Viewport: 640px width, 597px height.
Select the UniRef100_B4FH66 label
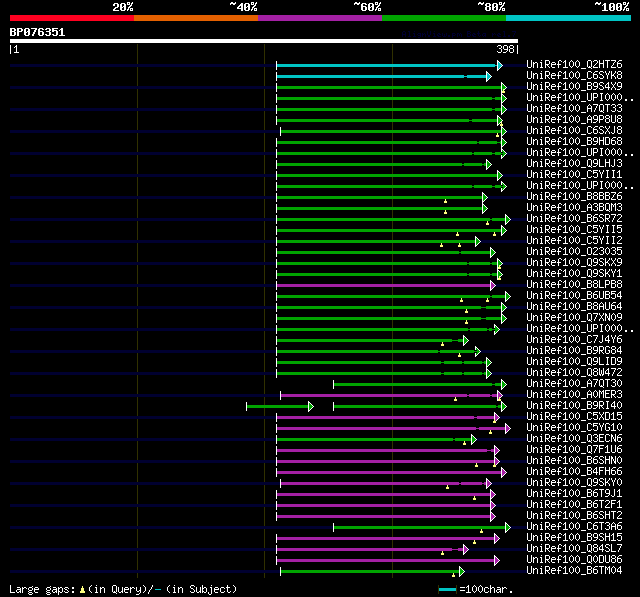pyautogui.click(x=574, y=472)
